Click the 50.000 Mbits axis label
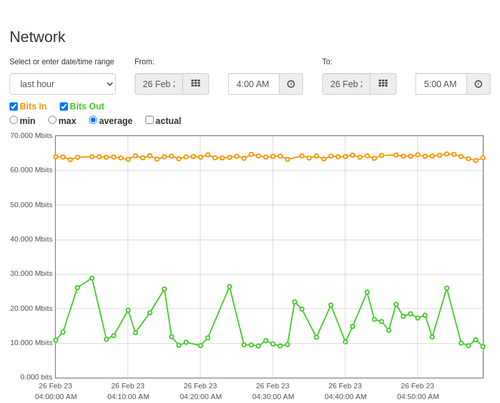 [x=31, y=205]
